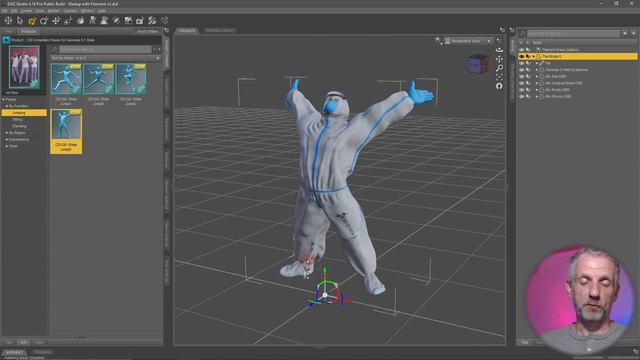Click the product cover image thumbnail
Viewport: 640px width, 360px height.
click(x=24, y=67)
